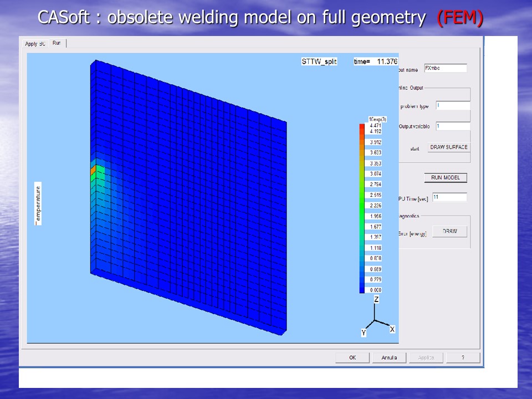Click the Y axis label

364,333
